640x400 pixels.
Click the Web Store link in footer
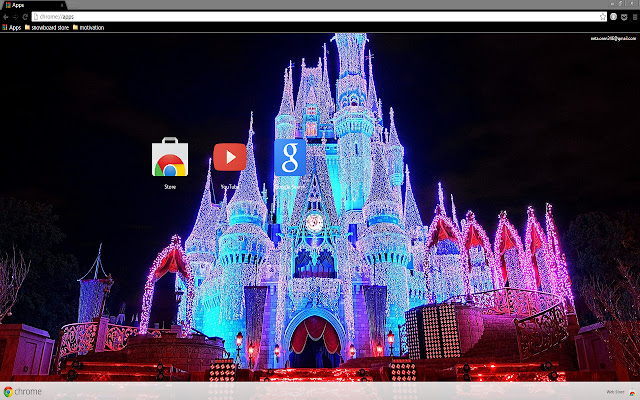point(620,392)
